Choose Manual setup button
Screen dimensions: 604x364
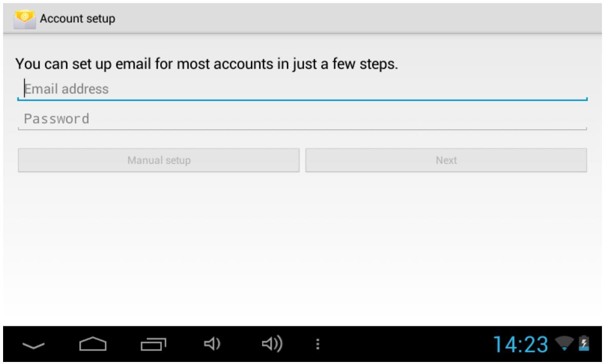(159, 160)
